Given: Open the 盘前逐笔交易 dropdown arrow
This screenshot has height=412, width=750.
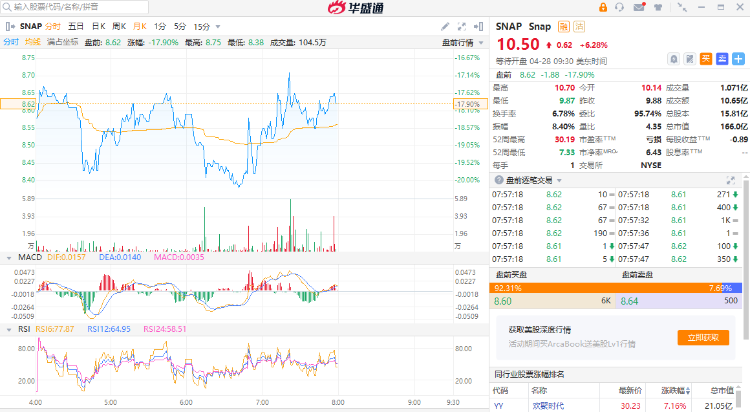Looking at the screenshot, I should pyautogui.click(x=559, y=180).
